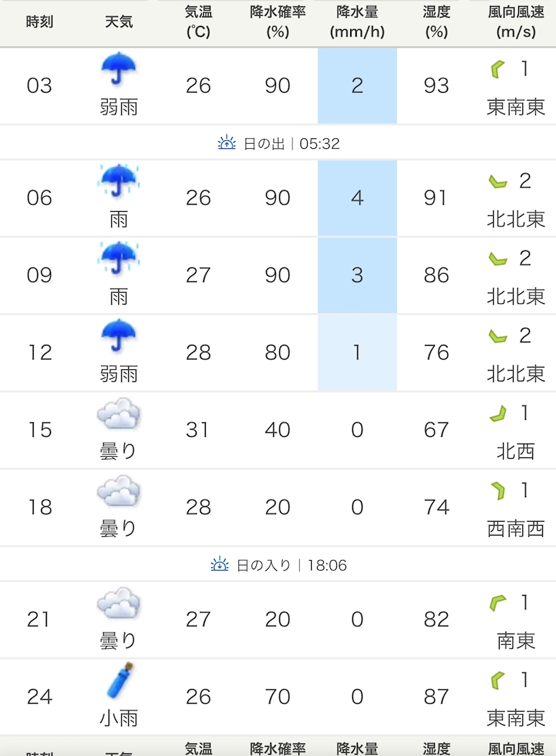Click the sunset icon next to 日の入り
The image size is (556, 756).
coord(220,565)
